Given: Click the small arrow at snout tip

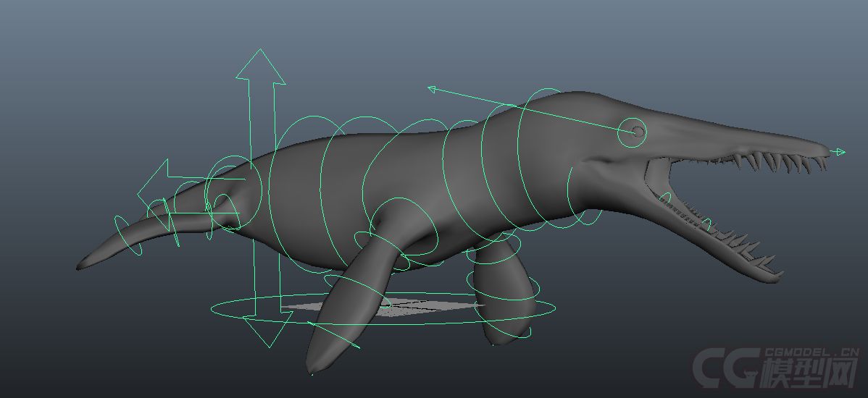Looking at the screenshot, I should point(839,152).
